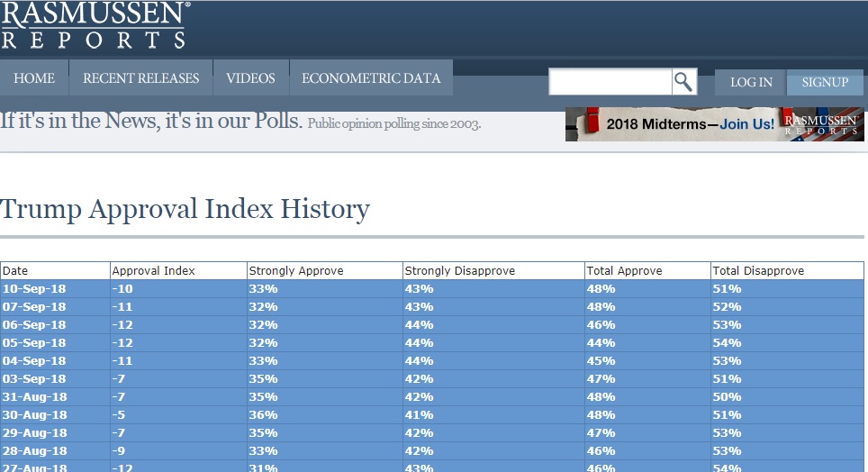Image resolution: width=868 pixels, height=472 pixels.
Task: Click the magnifying glass search icon
Action: coord(684,82)
